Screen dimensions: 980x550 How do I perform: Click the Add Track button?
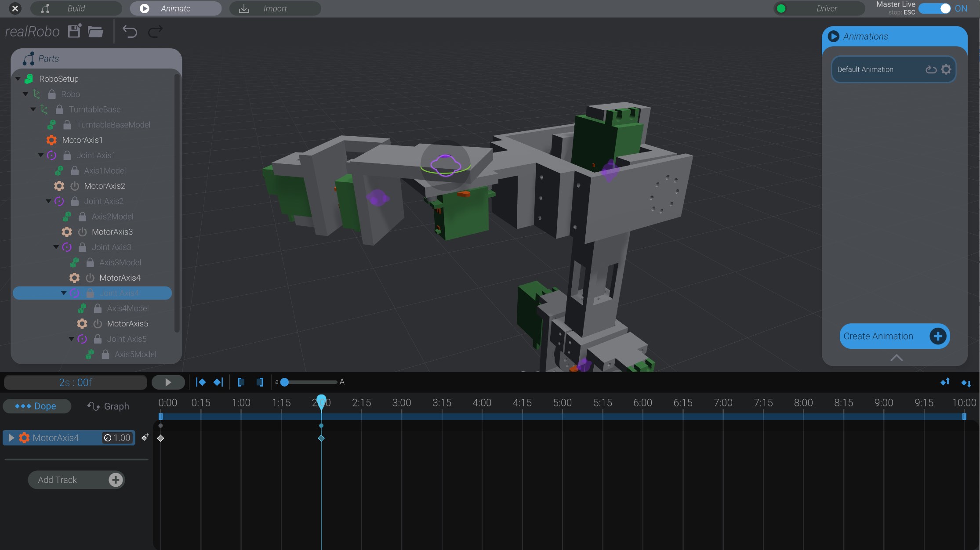tap(76, 479)
